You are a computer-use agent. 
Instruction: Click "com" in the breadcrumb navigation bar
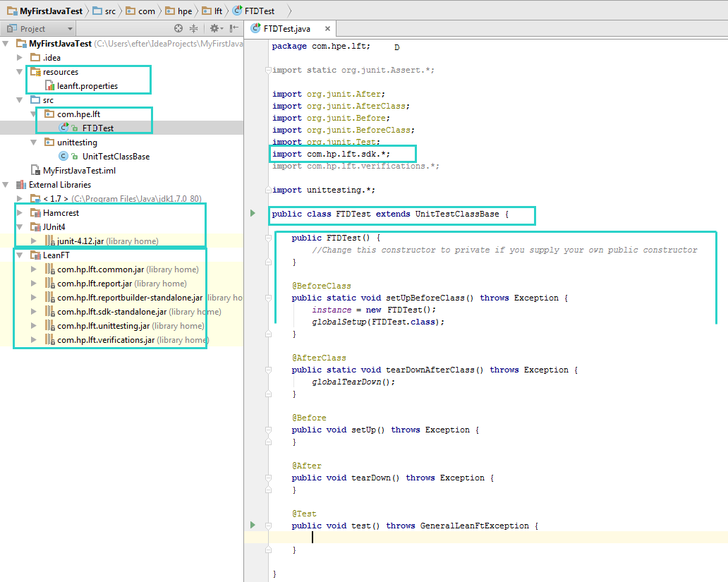[x=147, y=11]
